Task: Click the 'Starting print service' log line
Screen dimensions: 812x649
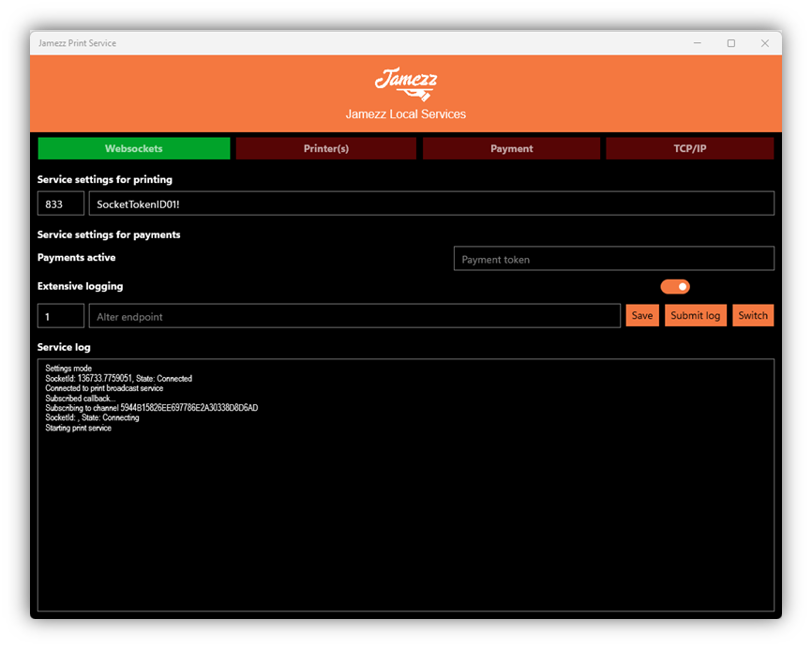Action: (78, 429)
